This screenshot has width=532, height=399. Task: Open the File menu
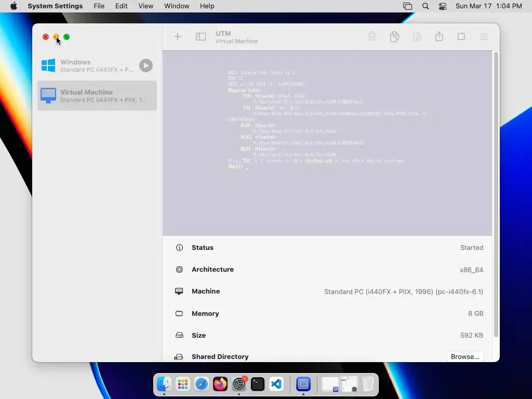[x=99, y=6]
